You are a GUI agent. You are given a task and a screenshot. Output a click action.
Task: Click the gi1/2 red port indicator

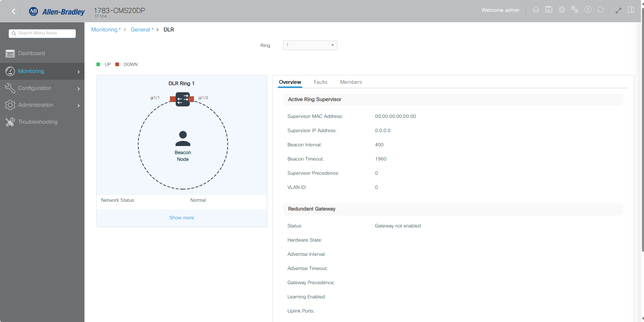[192, 99]
